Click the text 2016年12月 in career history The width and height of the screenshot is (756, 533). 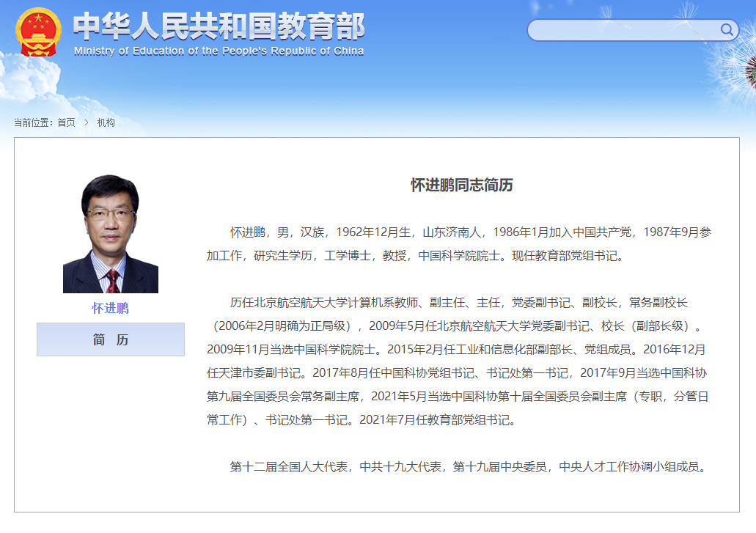(675, 349)
